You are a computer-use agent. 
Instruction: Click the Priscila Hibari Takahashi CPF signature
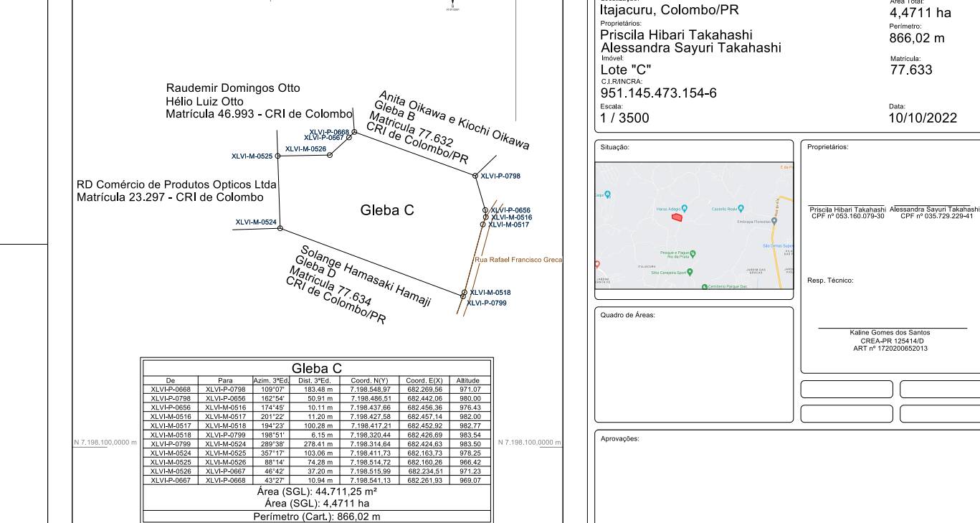pyautogui.click(x=846, y=212)
